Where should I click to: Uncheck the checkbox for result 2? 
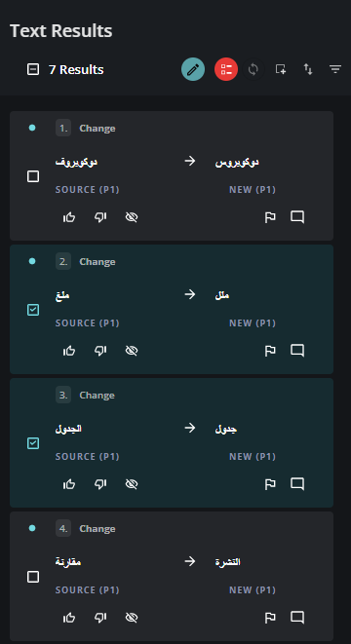(x=33, y=310)
